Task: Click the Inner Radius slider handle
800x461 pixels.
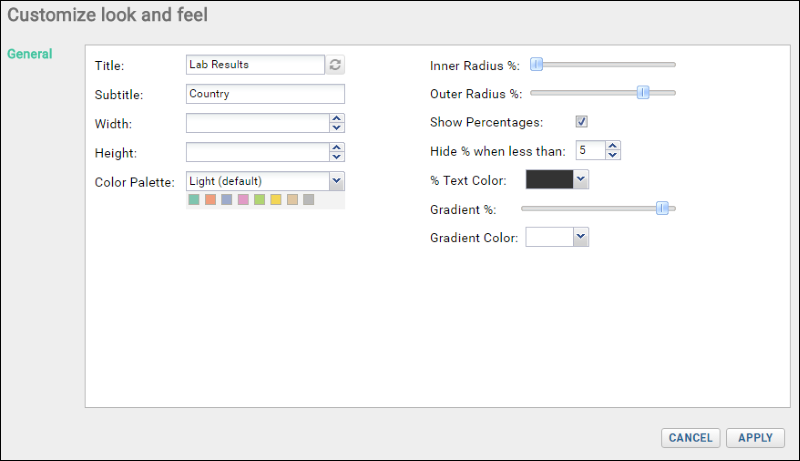Action: click(536, 64)
